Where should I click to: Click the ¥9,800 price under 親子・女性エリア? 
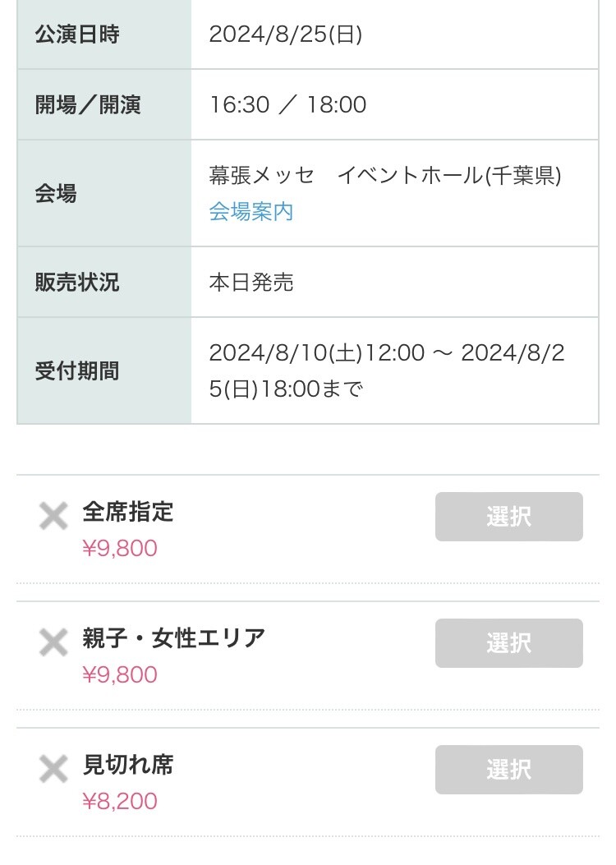point(120,674)
